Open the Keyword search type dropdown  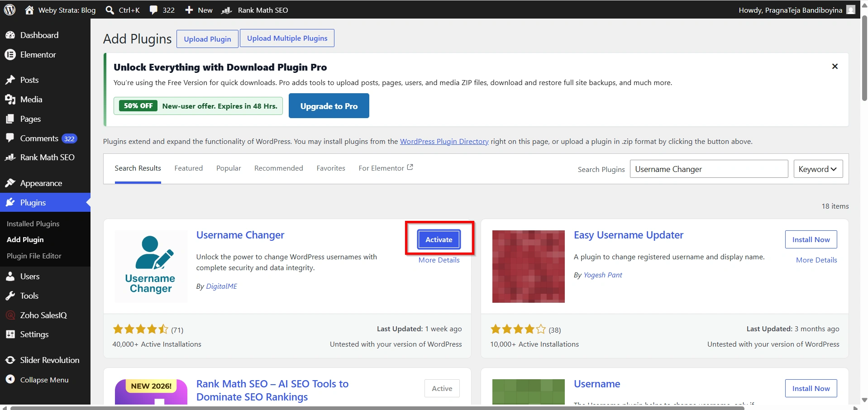point(818,169)
